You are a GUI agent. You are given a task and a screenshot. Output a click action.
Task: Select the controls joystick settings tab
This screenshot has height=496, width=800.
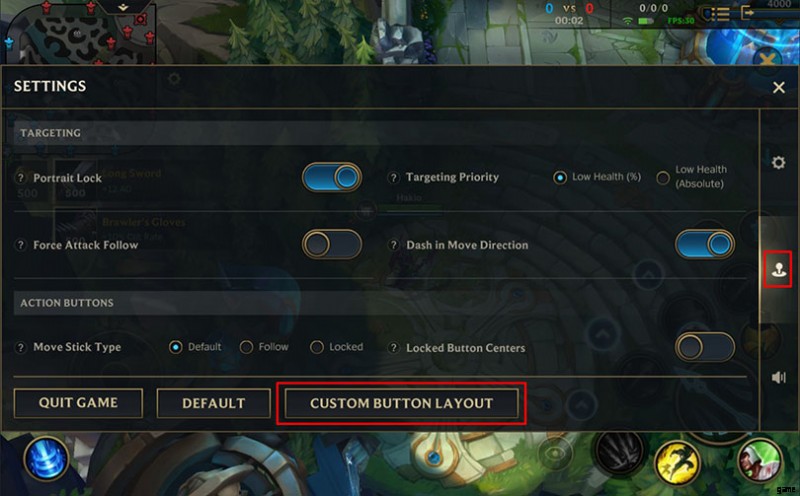coord(779,269)
